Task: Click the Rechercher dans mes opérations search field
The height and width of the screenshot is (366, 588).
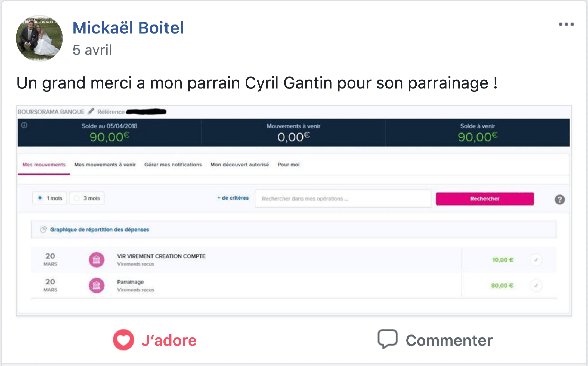Action: click(343, 198)
